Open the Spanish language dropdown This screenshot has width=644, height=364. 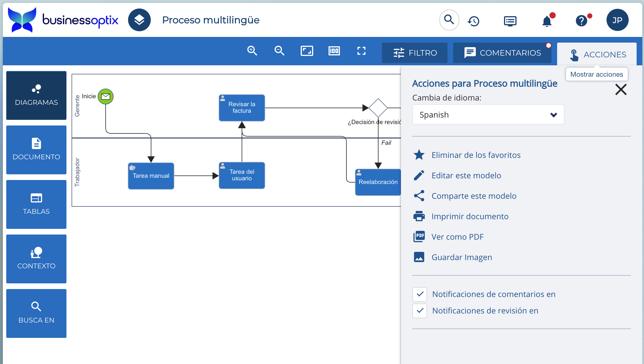(x=488, y=115)
